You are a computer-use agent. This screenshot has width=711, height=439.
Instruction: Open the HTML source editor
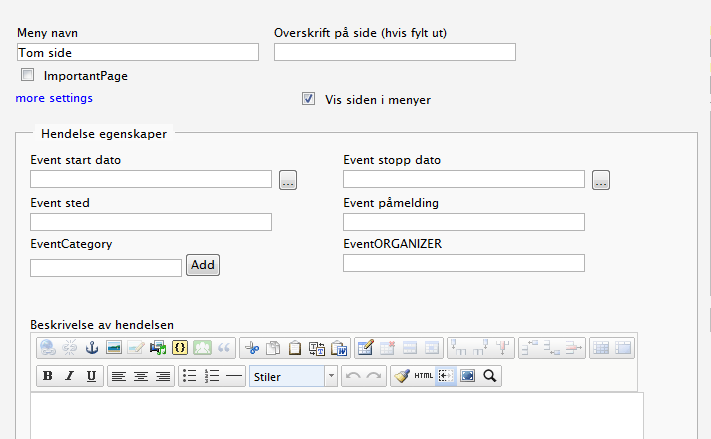424,377
